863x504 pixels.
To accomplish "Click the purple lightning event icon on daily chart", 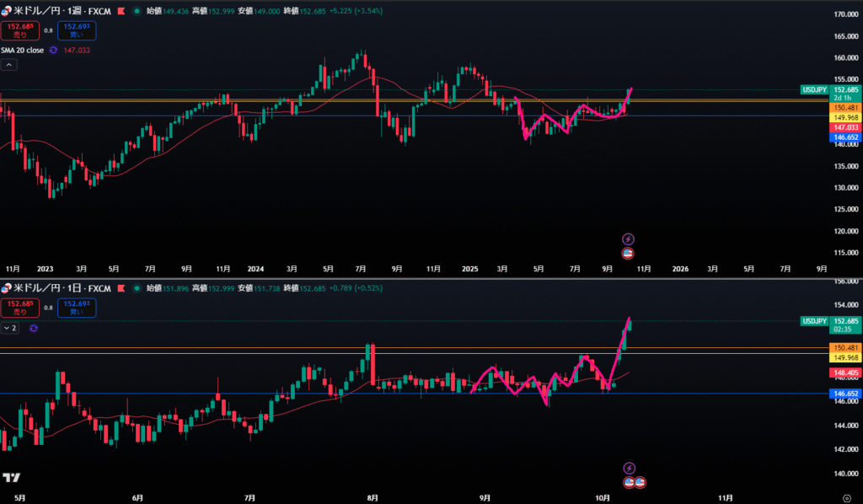I will (x=629, y=468).
